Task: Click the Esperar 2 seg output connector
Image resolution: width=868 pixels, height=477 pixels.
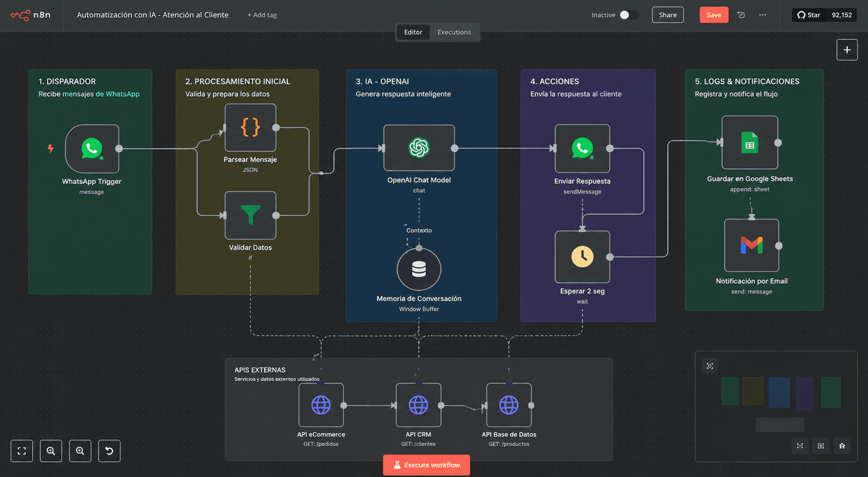Action: point(610,257)
